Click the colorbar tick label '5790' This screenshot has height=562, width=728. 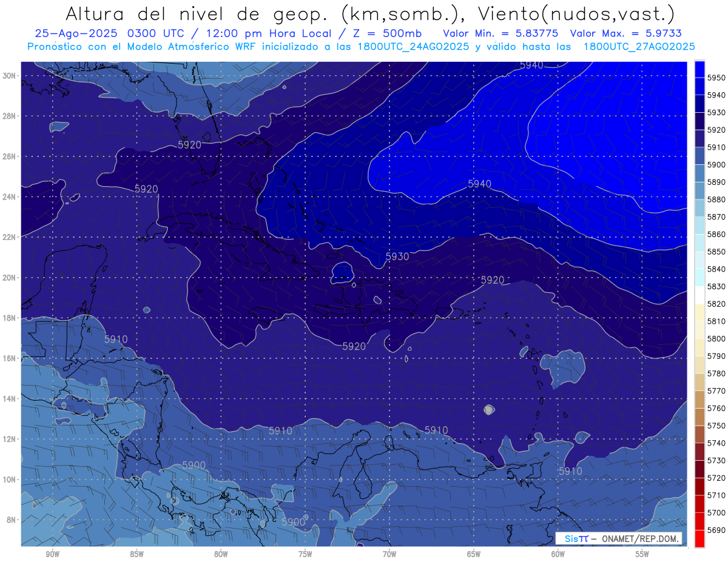(717, 356)
